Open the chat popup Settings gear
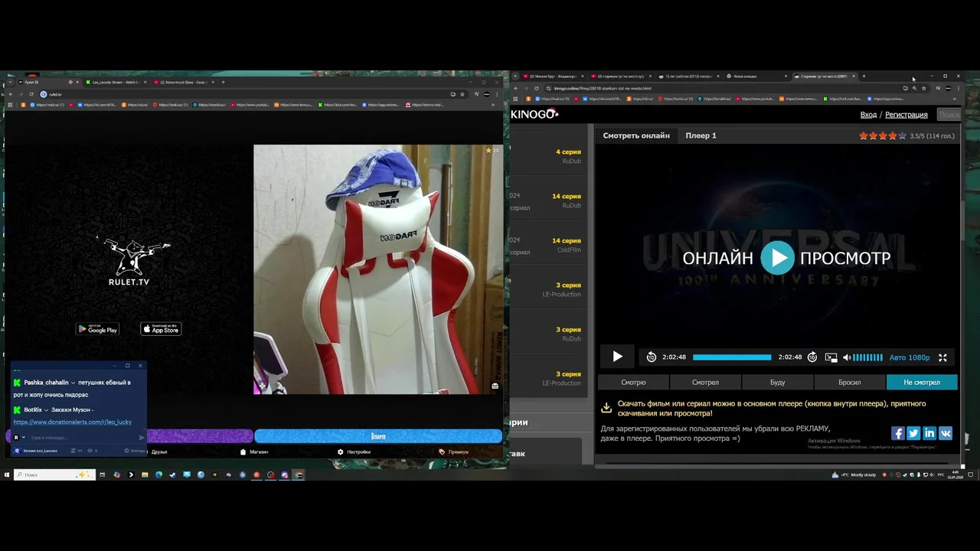This screenshot has width=980, height=551. [128, 451]
